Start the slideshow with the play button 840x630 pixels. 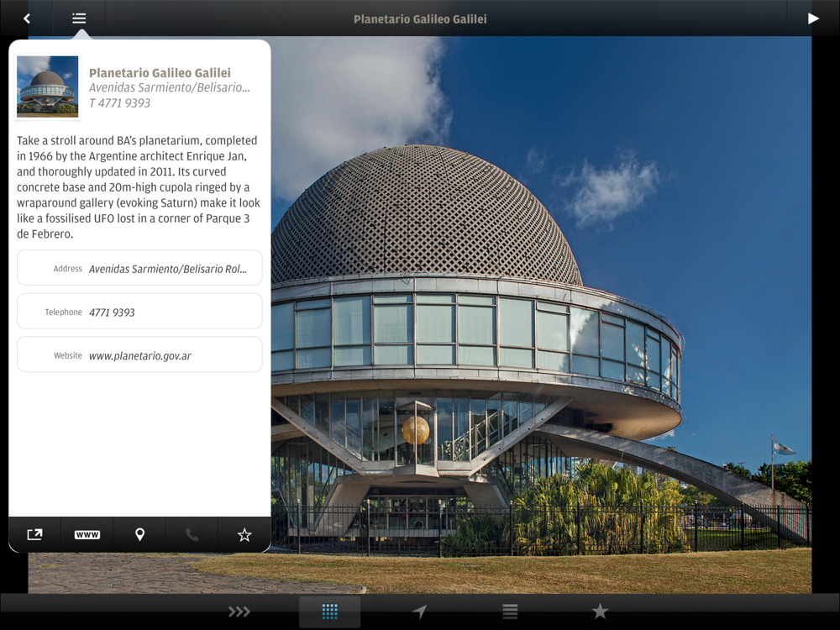813,18
